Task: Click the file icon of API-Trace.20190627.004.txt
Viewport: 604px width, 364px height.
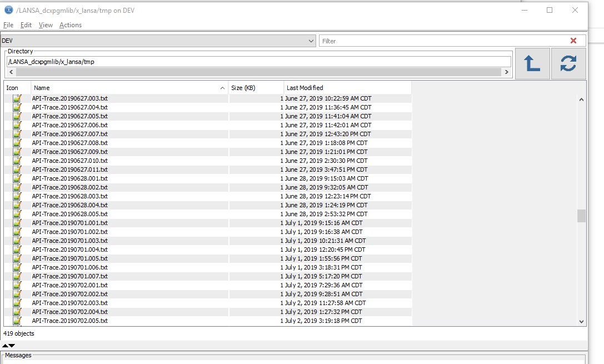Action: point(17,107)
